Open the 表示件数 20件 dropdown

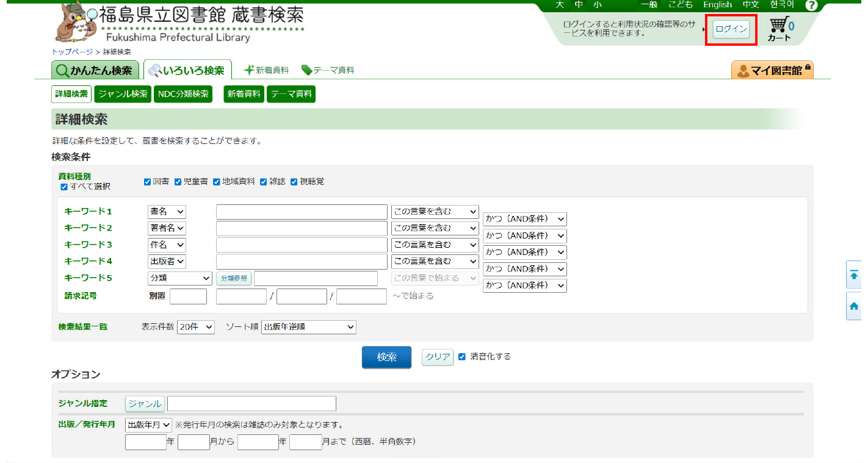pos(196,328)
